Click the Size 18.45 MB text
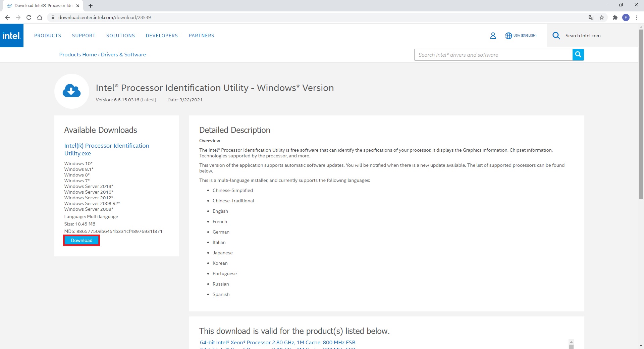The width and height of the screenshot is (644, 349). tap(80, 224)
